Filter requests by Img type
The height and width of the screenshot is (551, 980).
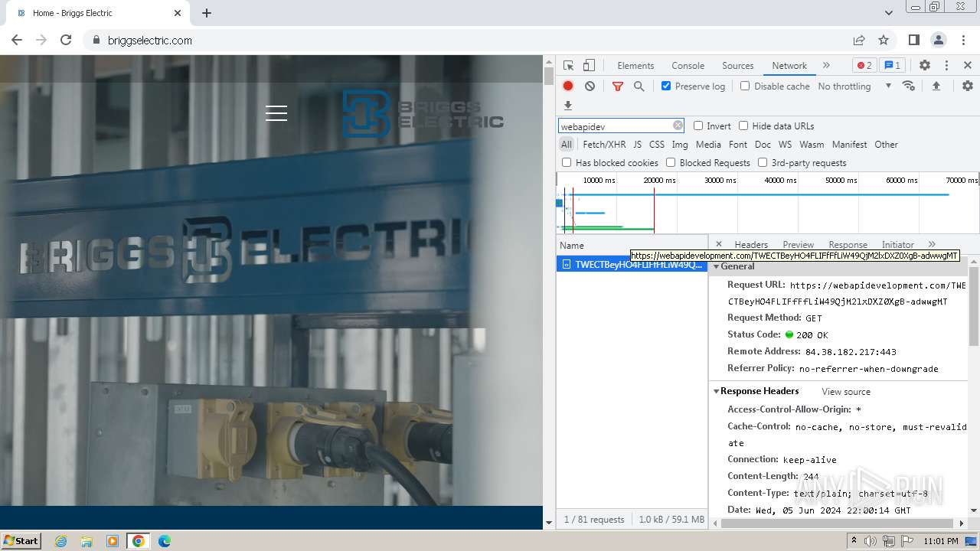point(680,144)
